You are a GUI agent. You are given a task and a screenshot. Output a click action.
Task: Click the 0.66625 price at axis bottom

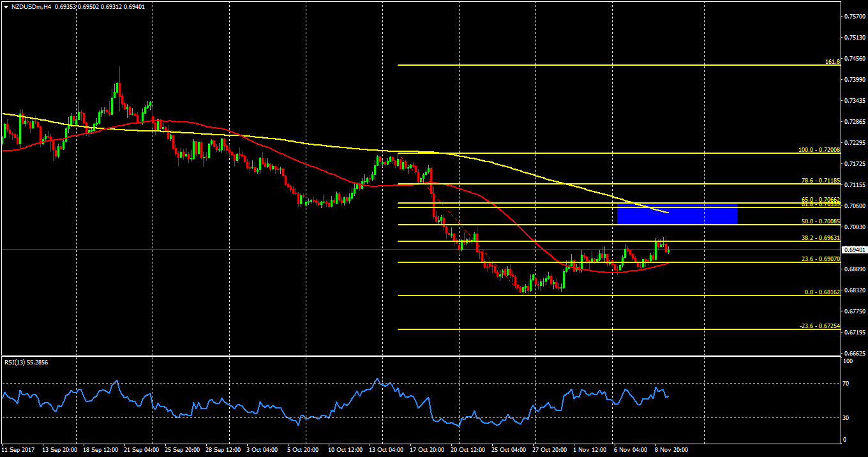(x=854, y=353)
